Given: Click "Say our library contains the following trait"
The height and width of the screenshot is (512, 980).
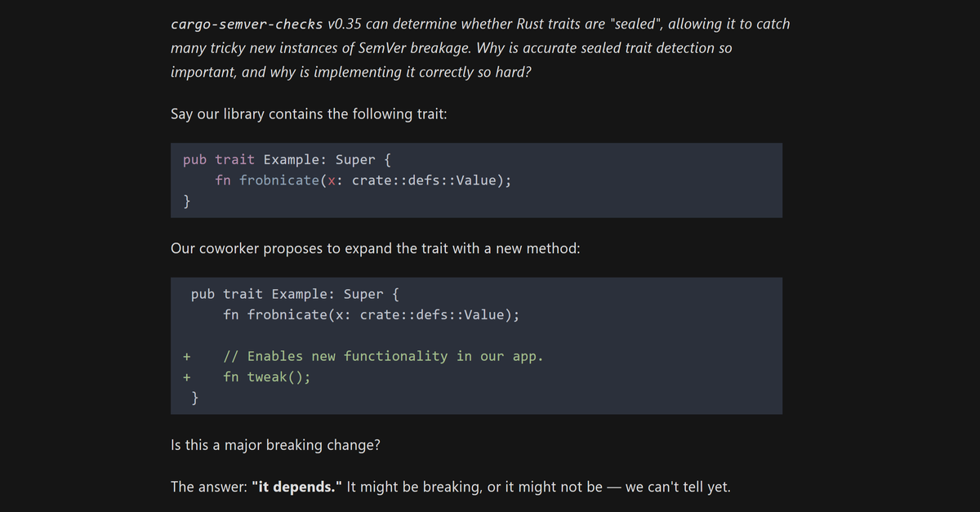Looking at the screenshot, I should click(x=308, y=114).
